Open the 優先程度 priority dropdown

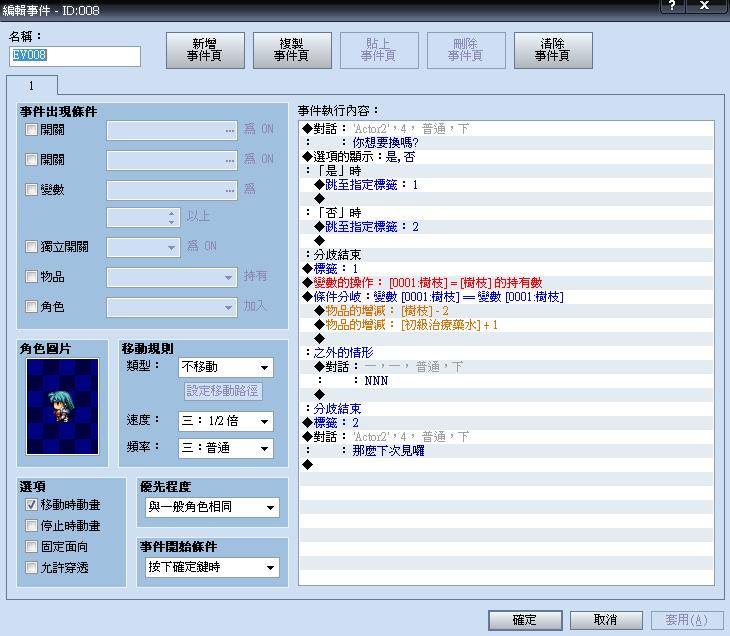point(212,507)
